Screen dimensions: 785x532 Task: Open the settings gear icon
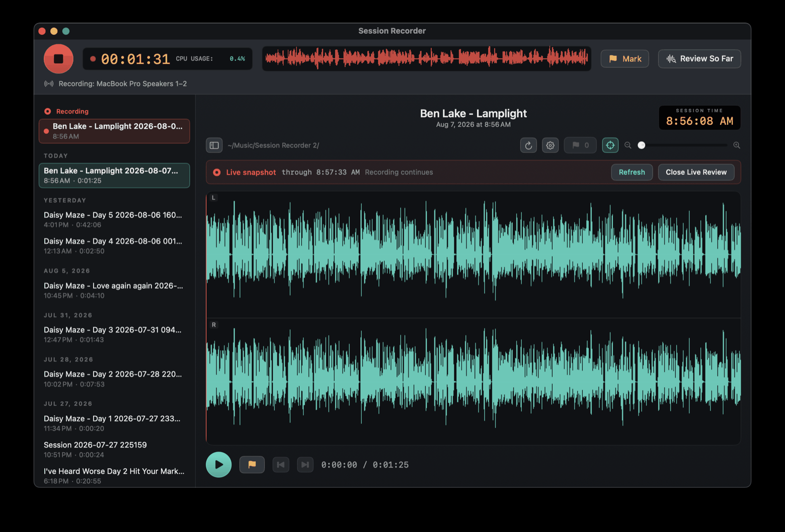[x=550, y=145]
